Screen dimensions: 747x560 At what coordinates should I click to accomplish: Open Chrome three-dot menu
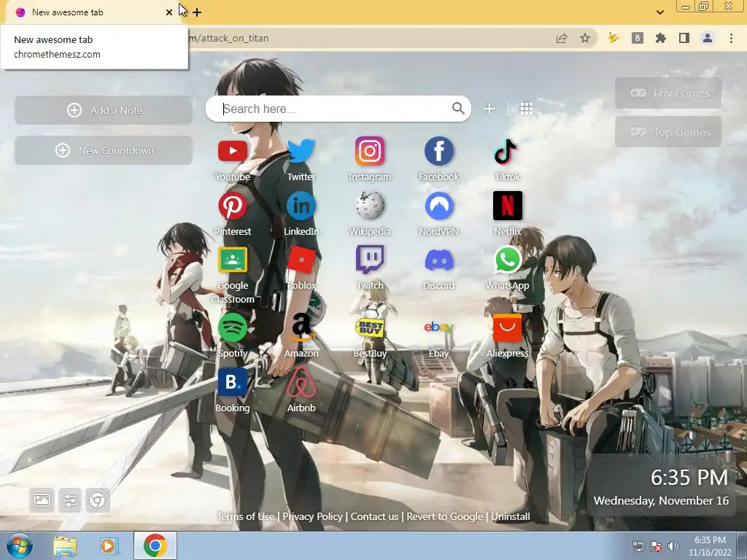tap(731, 38)
